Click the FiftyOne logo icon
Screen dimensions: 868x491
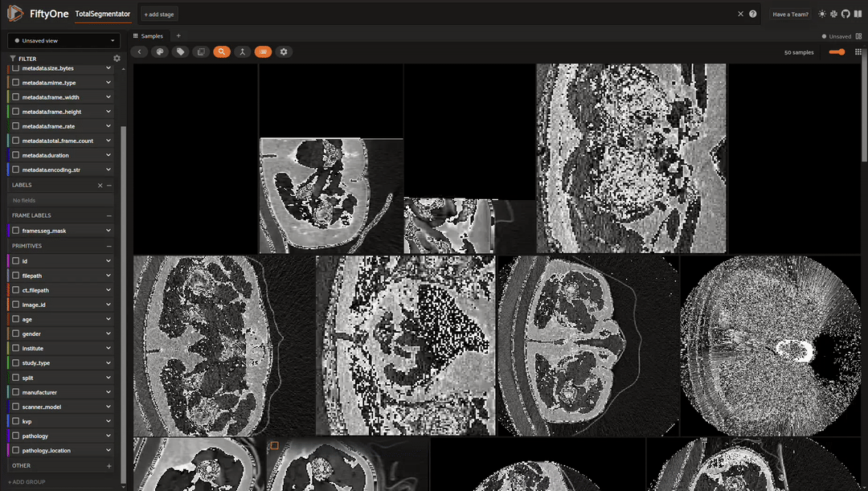[15, 14]
